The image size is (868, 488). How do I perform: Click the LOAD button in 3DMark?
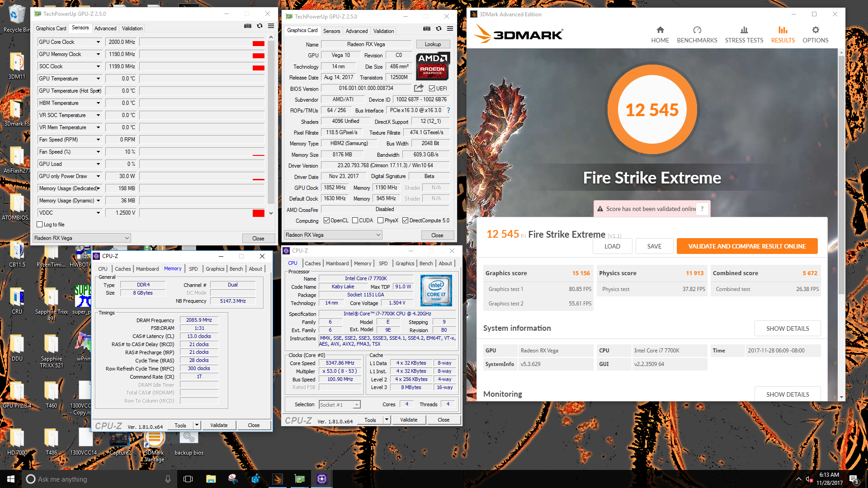point(612,246)
